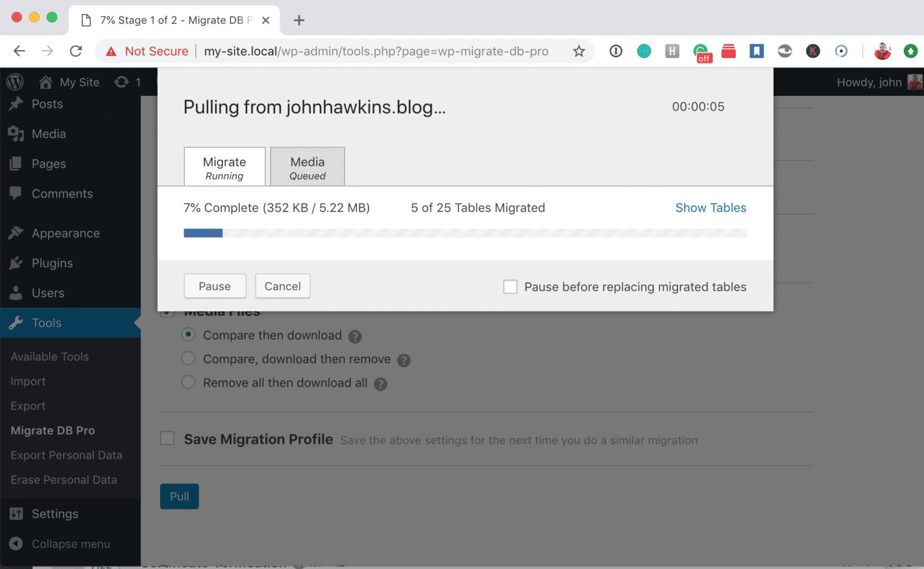Check the Save Migration Profile box
This screenshot has height=569, width=924.
167,439
